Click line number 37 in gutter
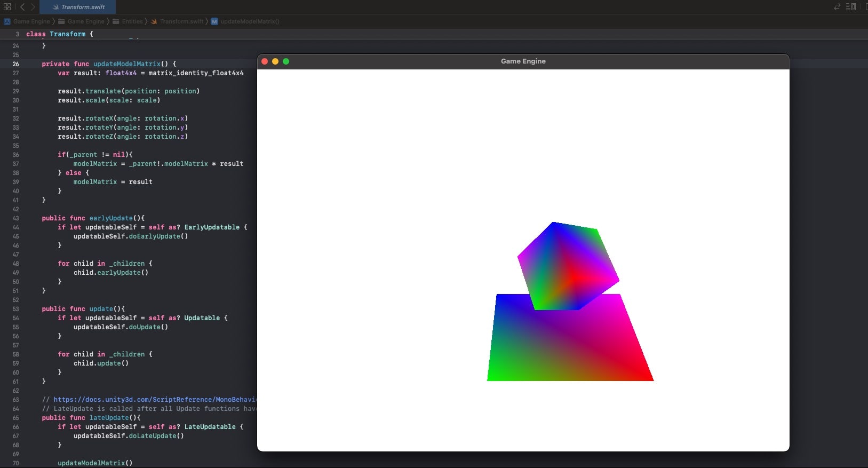 [x=15, y=164]
